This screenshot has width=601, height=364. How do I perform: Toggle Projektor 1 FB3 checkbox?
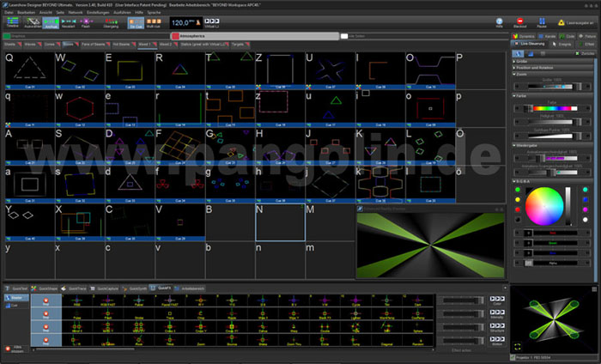click(513, 357)
